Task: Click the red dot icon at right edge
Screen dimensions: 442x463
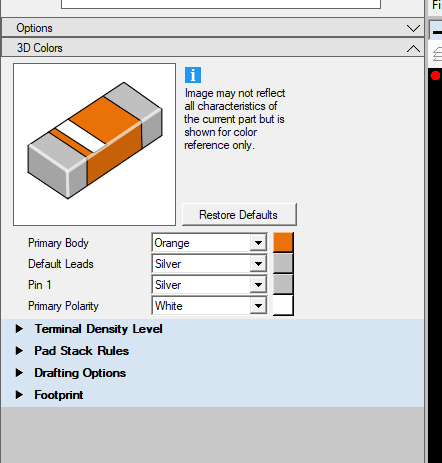Action: (435, 76)
